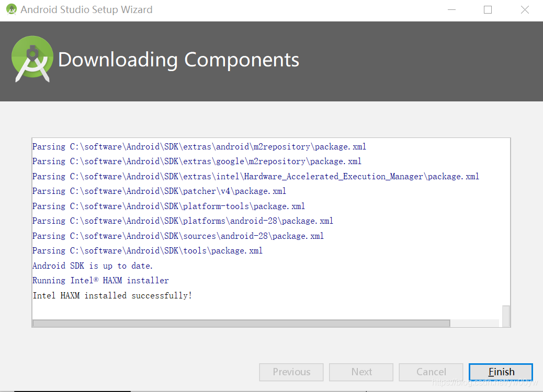Screen dimensions: 543x392
Task: Click the Next button
Action: click(361, 372)
